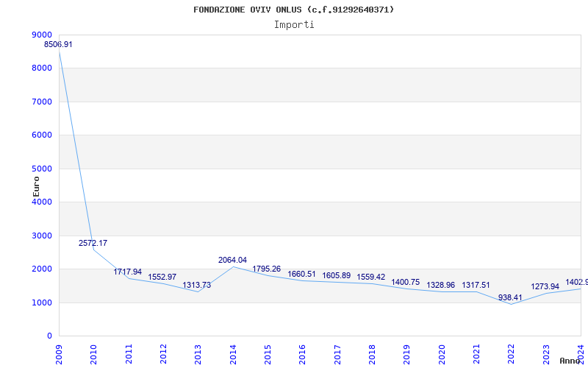Select year 2014 on the x-axis

pos(233,350)
